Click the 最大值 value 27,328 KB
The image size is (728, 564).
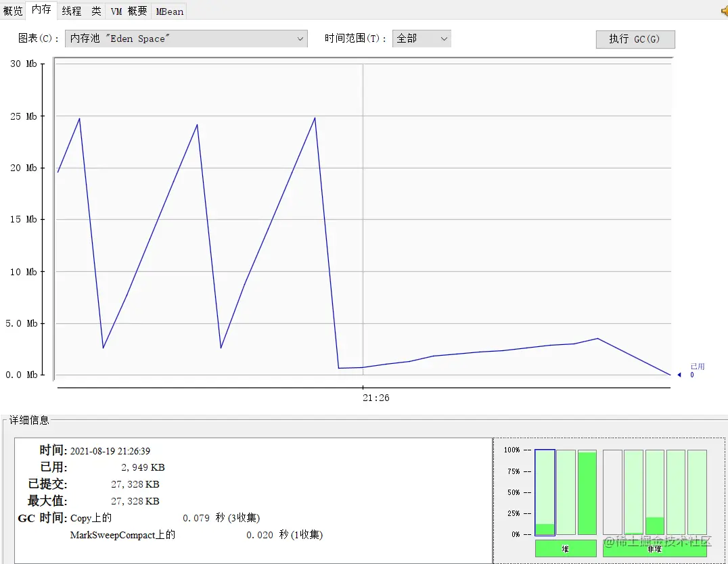(135, 501)
